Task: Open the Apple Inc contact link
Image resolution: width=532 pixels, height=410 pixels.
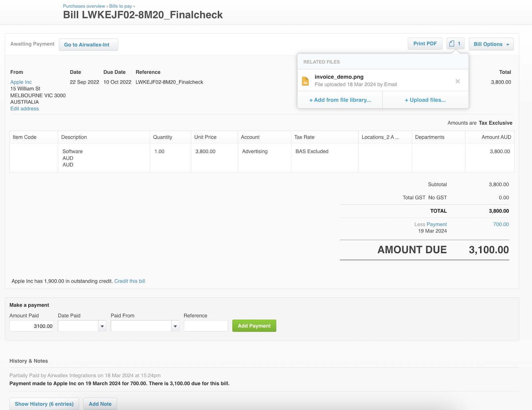Action: click(21, 82)
